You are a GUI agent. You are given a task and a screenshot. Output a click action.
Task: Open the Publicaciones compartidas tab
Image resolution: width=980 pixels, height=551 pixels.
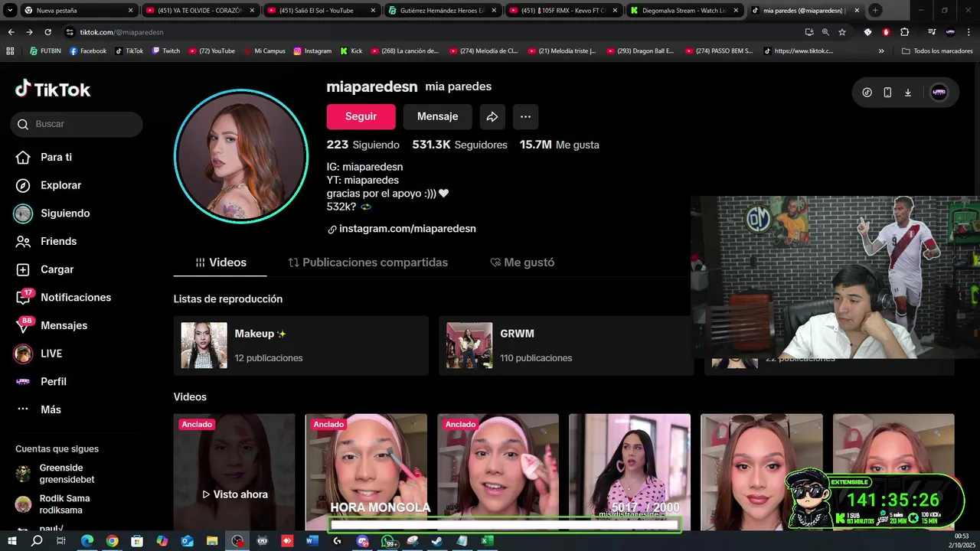click(367, 262)
